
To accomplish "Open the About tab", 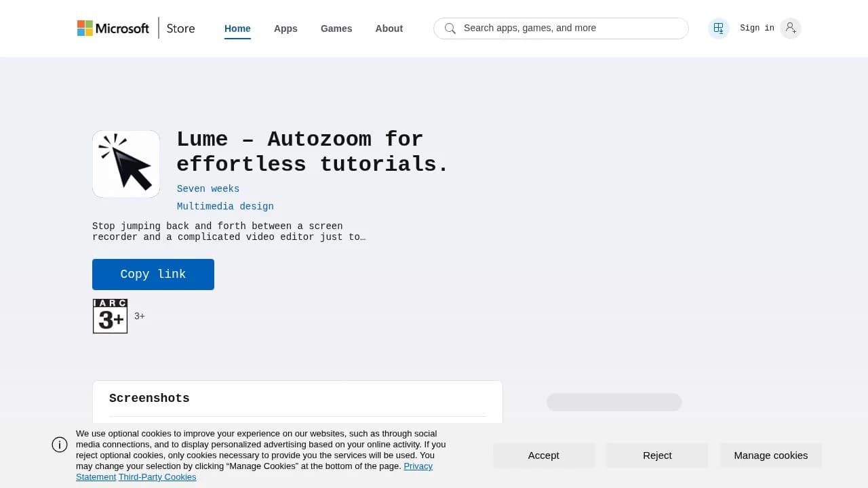I will click(389, 28).
